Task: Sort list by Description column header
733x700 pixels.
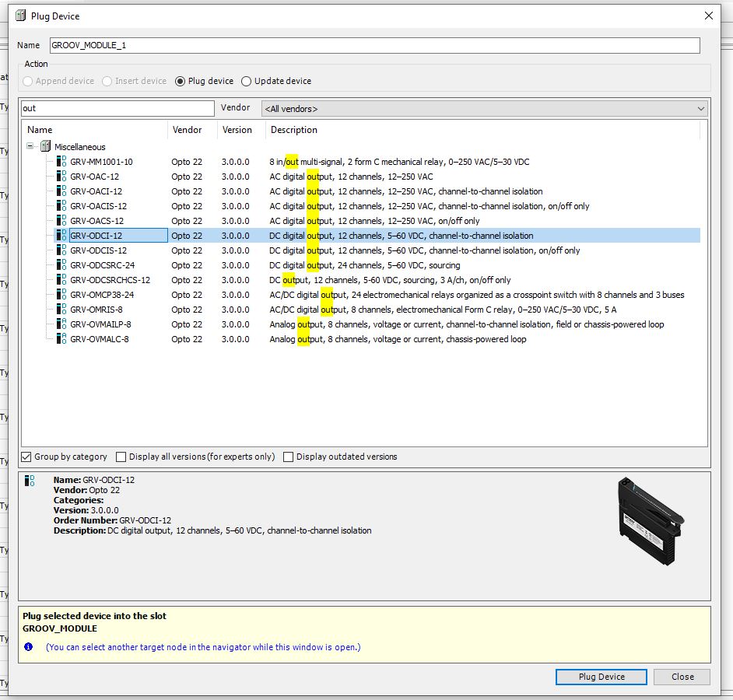Action: 482,129
